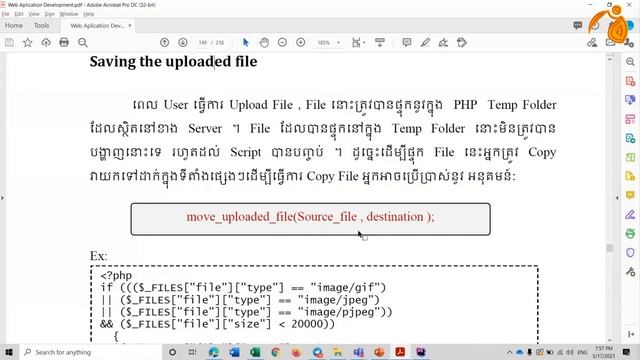640x360 pixels.
Task: Open Protect shield tool icon
Action: (x=630, y=253)
